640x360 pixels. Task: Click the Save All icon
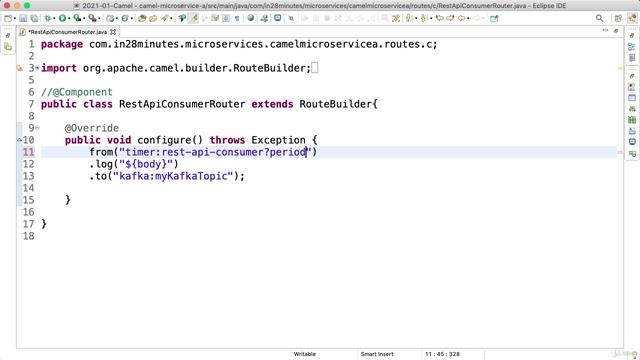(x=34, y=18)
